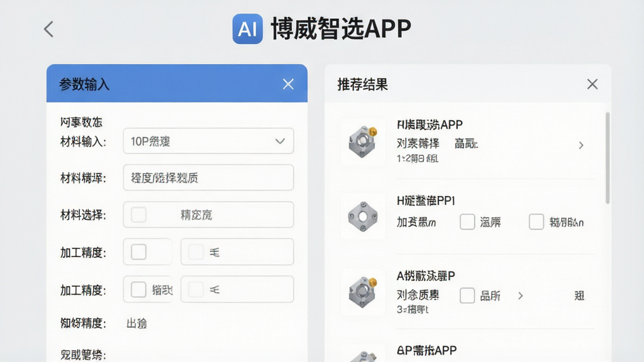Expand first recommended result chevron
The width and height of the screenshot is (644, 362).
pyautogui.click(x=581, y=145)
